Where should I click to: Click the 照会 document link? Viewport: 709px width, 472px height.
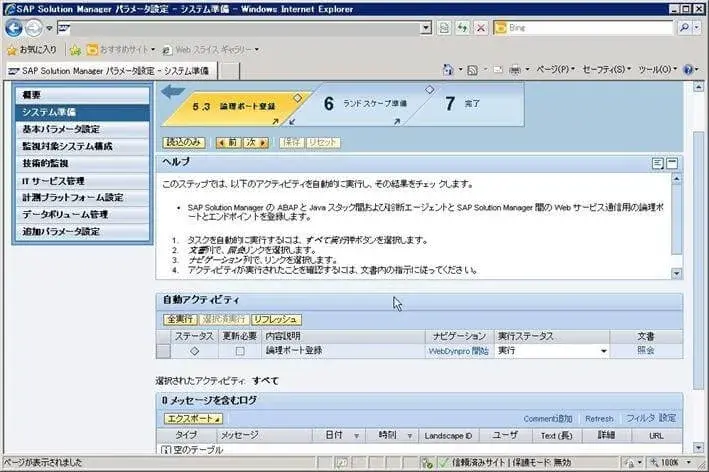[x=646, y=350]
